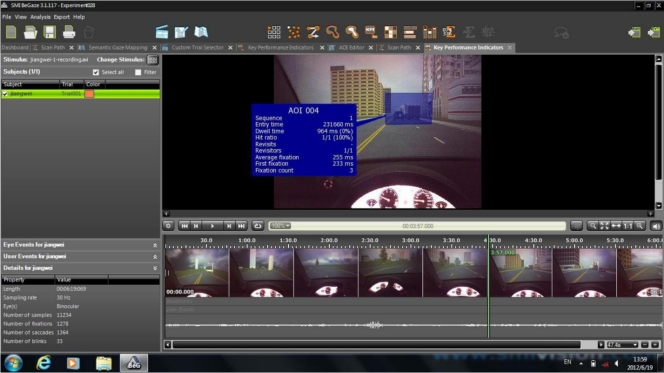
Task: Open the View menu
Action: coord(20,17)
